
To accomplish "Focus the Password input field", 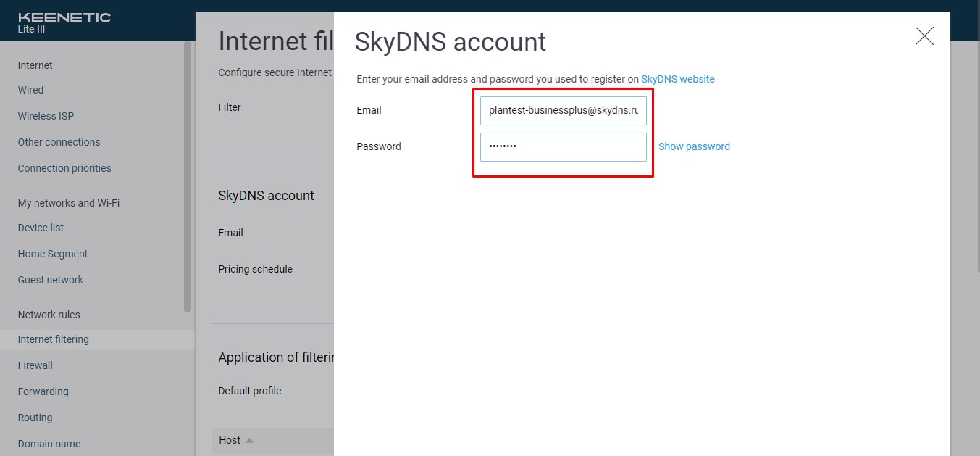I will coord(564,147).
